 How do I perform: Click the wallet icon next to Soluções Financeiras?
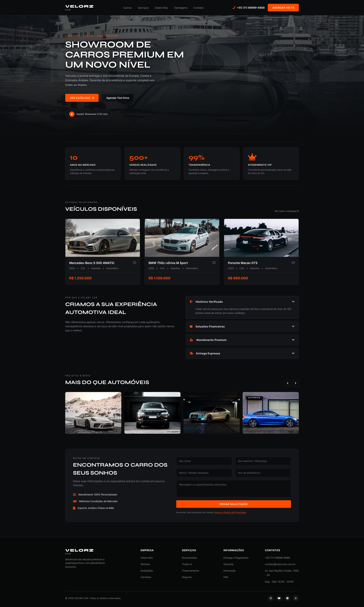(191, 326)
